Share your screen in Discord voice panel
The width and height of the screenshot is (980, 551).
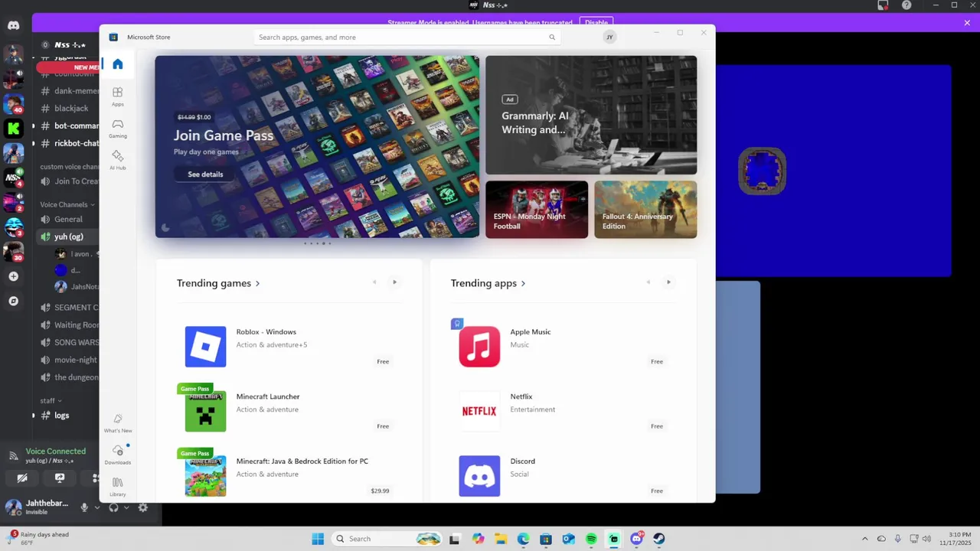point(60,478)
